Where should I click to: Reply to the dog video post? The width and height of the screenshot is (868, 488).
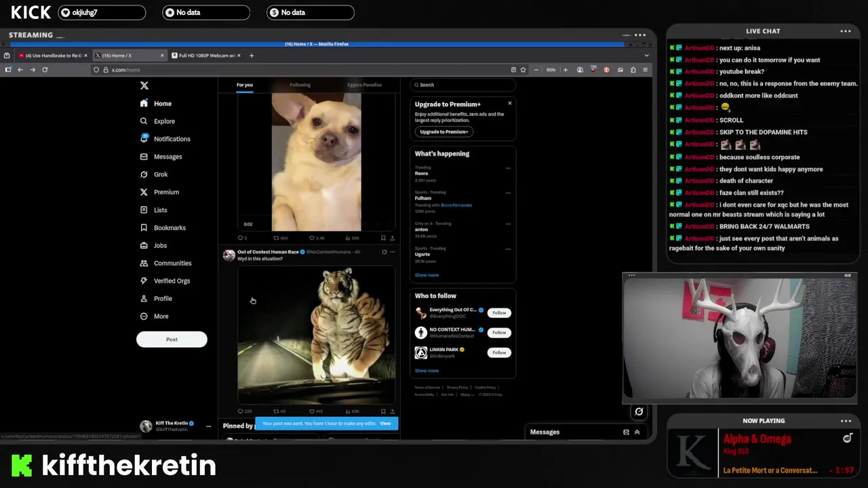241,238
